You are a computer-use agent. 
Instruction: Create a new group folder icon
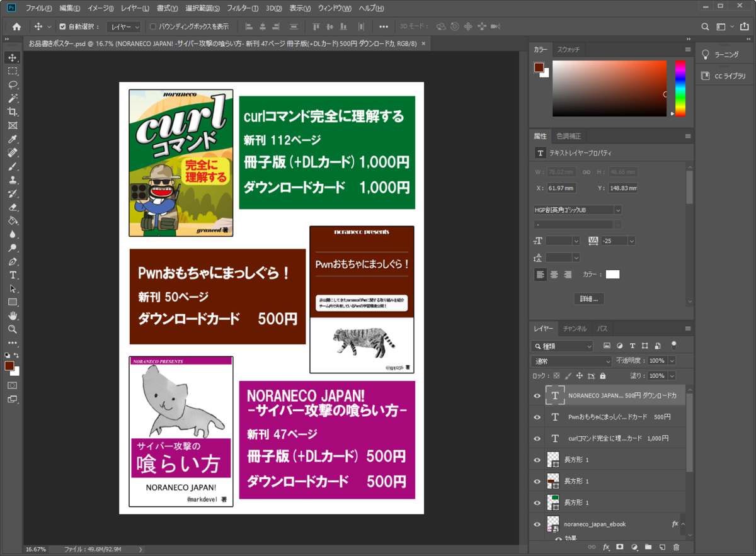tap(648, 547)
